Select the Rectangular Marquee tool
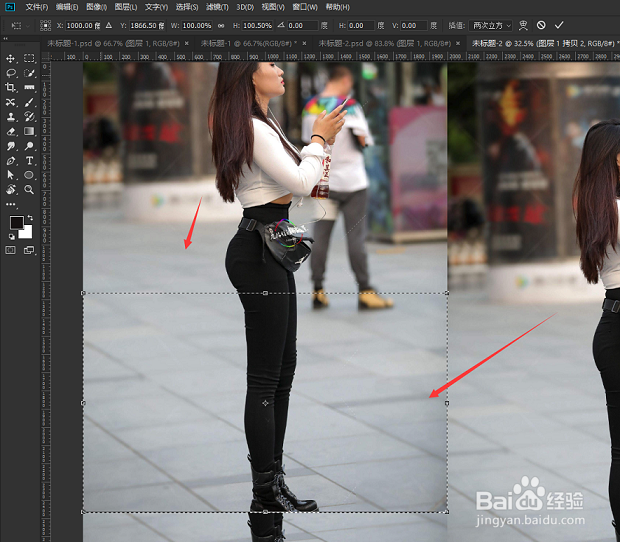Viewport: 620px width, 542px height. click(x=29, y=59)
